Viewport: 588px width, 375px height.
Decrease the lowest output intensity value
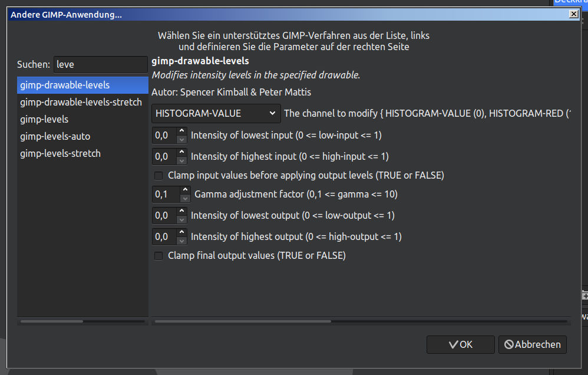coord(182,220)
